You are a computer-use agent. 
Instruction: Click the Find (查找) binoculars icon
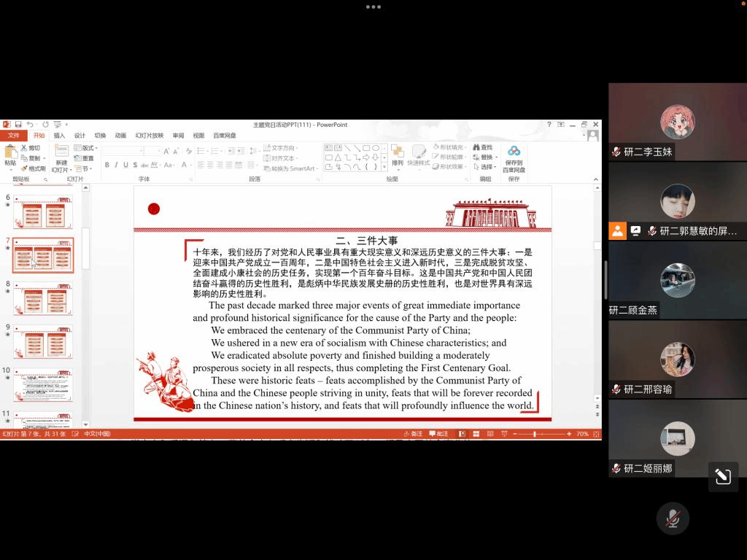pos(481,147)
